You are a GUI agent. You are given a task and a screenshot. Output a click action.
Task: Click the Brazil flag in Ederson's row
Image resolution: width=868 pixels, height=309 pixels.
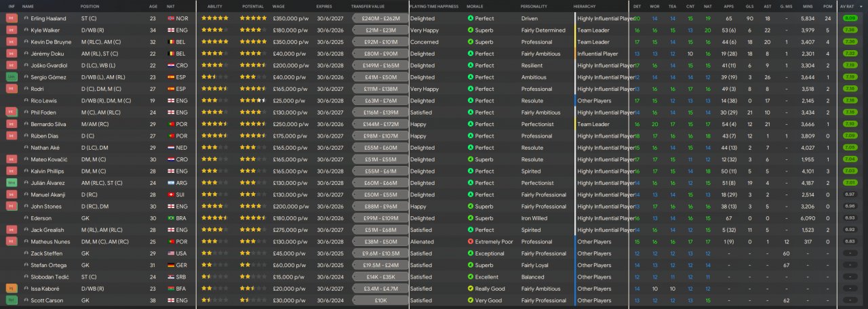pyautogui.click(x=170, y=218)
